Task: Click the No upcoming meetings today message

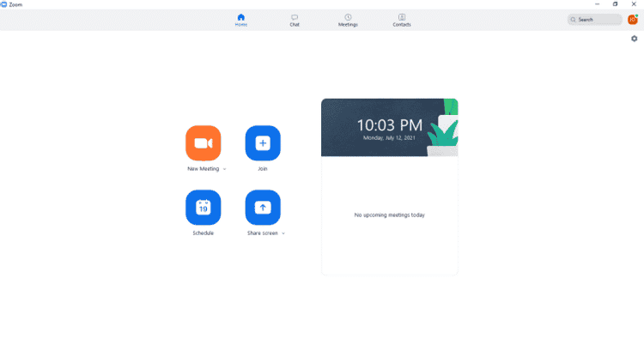Action: pyautogui.click(x=389, y=215)
